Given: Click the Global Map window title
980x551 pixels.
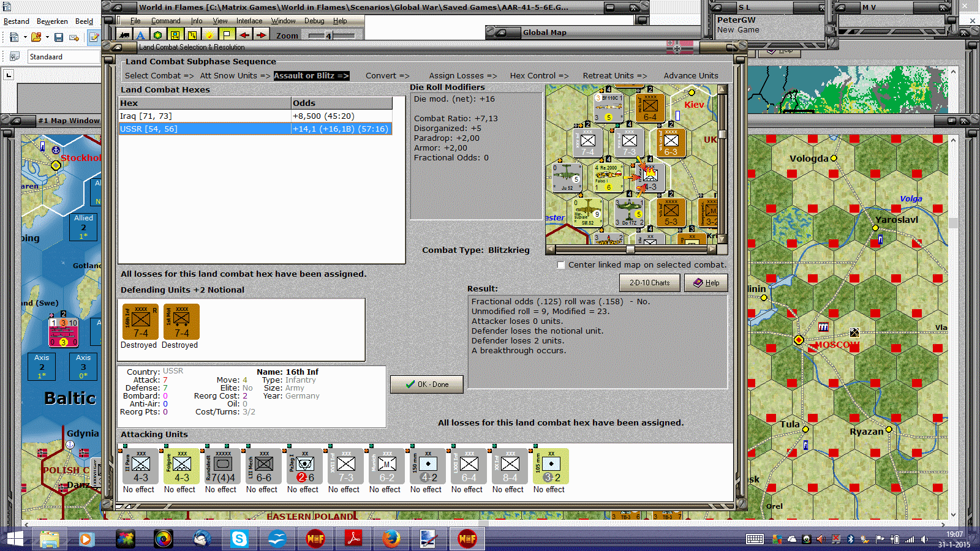Looking at the screenshot, I should pos(545,32).
